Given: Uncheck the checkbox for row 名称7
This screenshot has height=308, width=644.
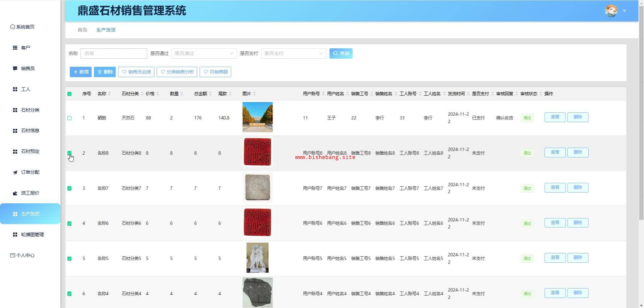Looking at the screenshot, I should [x=69, y=189].
